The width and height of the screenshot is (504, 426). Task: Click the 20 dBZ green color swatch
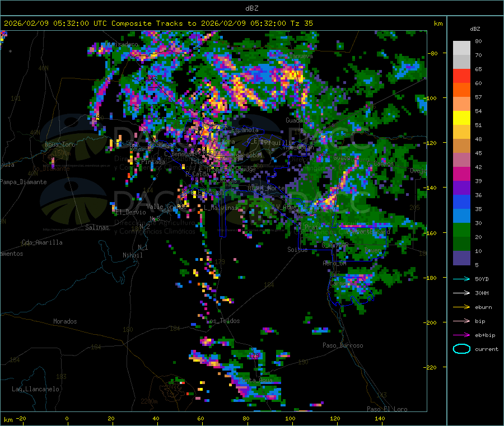coord(461,244)
